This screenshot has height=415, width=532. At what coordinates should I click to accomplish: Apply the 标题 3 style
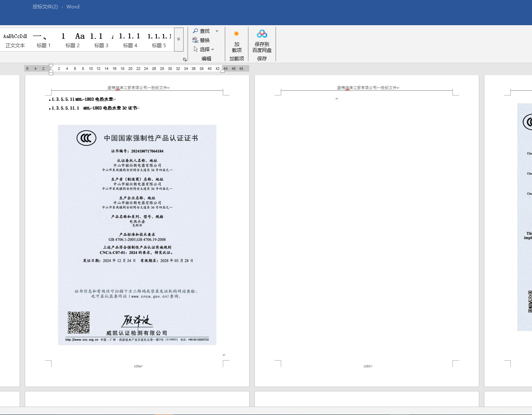[101, 40]
